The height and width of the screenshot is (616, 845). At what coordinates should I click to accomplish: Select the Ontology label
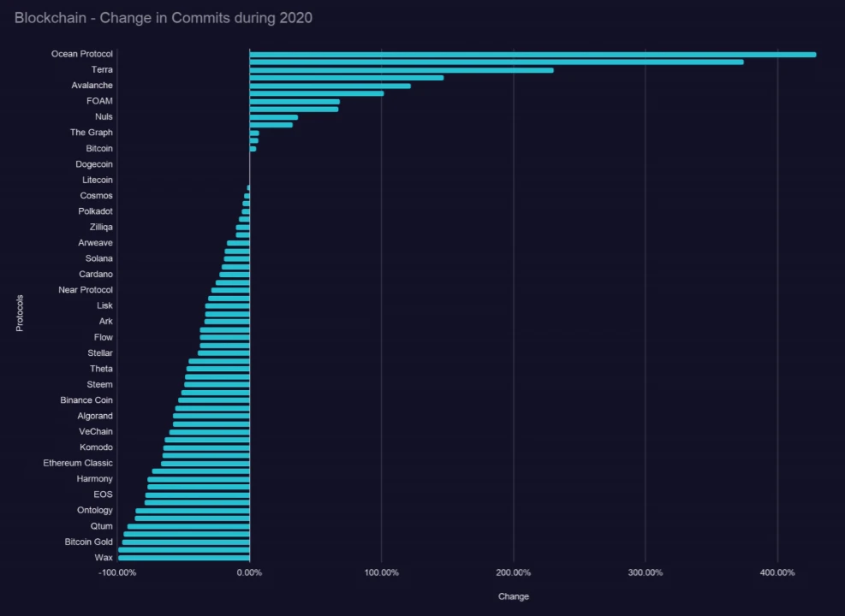click(94, 510)
